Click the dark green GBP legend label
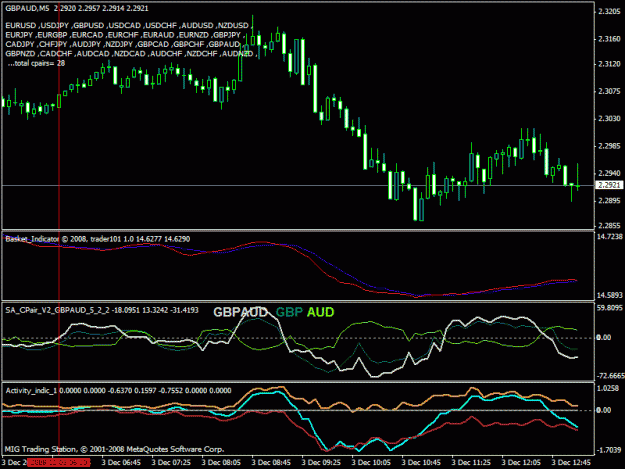Screen dimensions: 625x469 click(289, 312)
